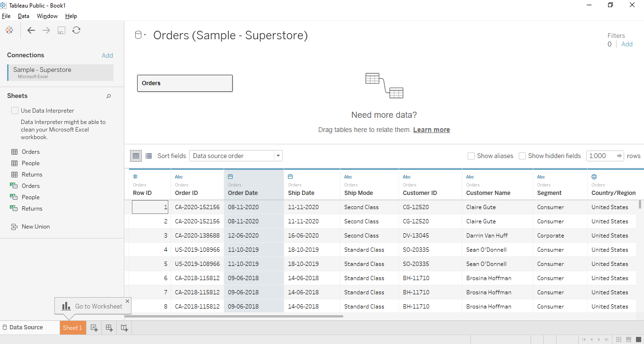Select the Customer Name column header
The image size is (644, 344).
point(497,185)
